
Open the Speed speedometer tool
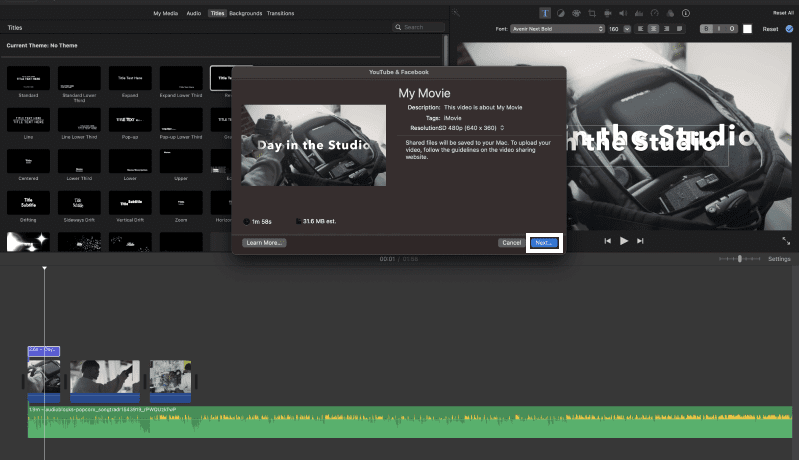(655, 13)
